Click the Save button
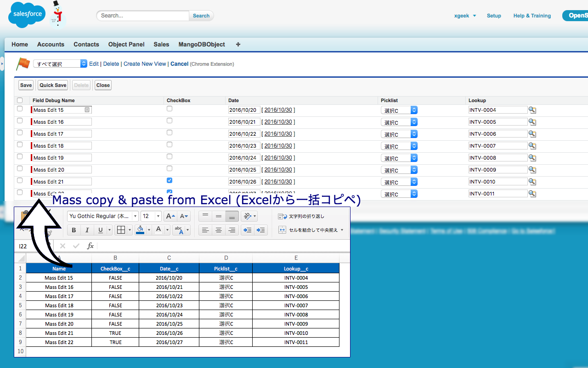 26,85
